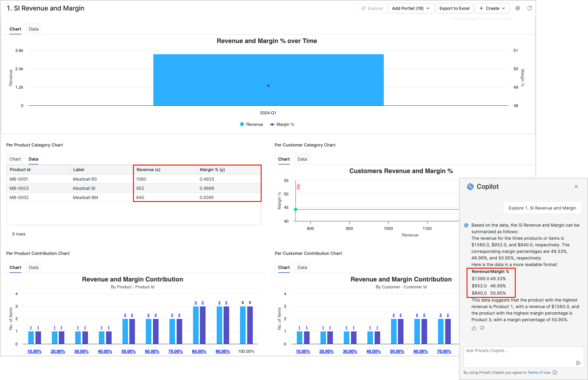Open the Terms of Use link

(539, 372)
